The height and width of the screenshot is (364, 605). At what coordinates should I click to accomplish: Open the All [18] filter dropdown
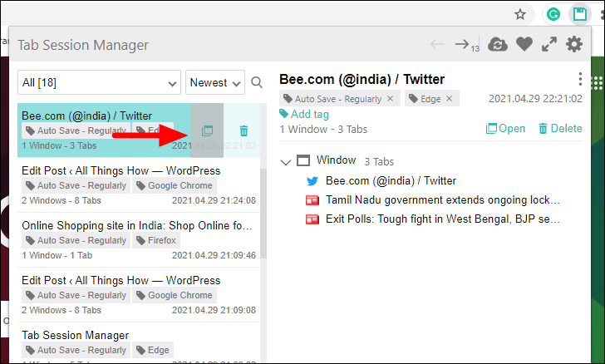point(99,82)
